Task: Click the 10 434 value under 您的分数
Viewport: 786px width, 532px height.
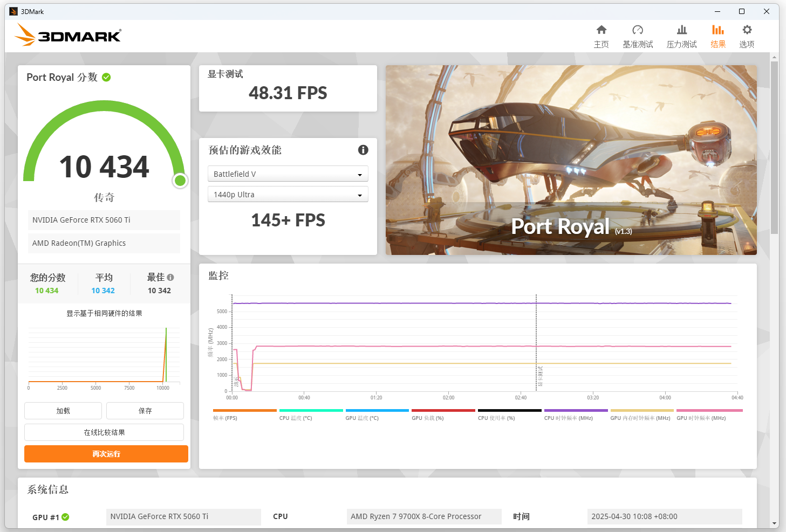Action: (x=47, y=291)
